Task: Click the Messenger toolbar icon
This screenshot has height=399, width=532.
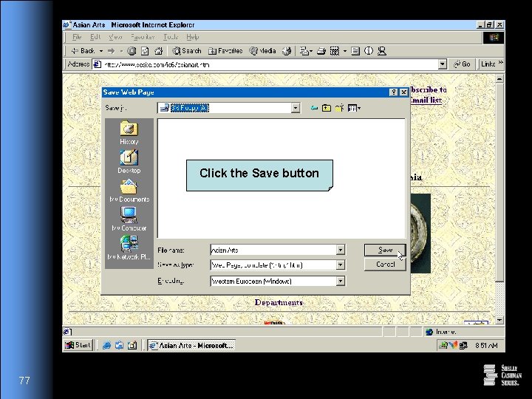Action: pyautogui.click(x=382, y=51)
